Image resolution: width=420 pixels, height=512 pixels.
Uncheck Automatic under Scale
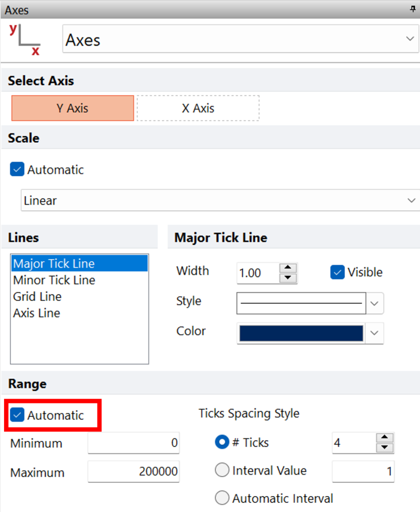coord(16,169)
